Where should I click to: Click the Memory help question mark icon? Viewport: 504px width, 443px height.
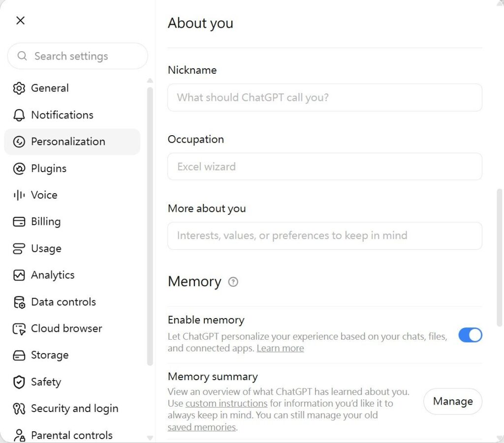[233, 282]
